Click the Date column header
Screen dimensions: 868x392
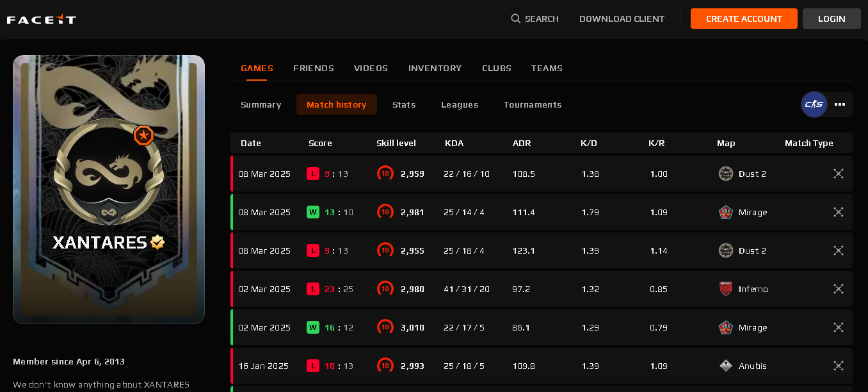251,143
